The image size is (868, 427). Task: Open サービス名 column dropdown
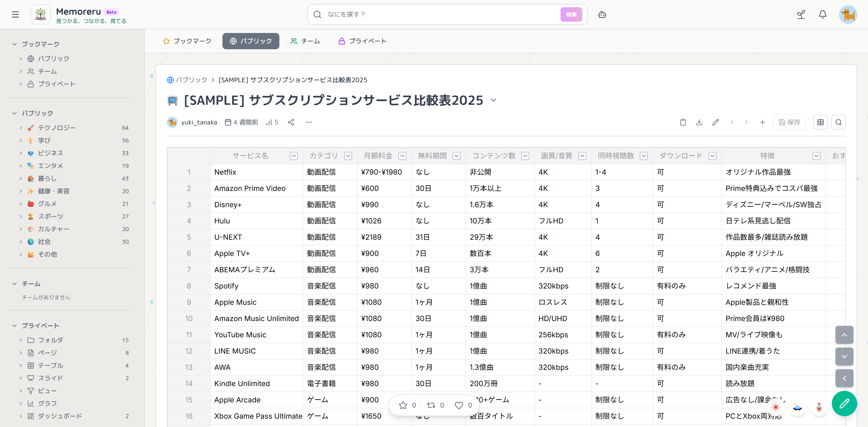pyautogui.click(x=294, y=156)
